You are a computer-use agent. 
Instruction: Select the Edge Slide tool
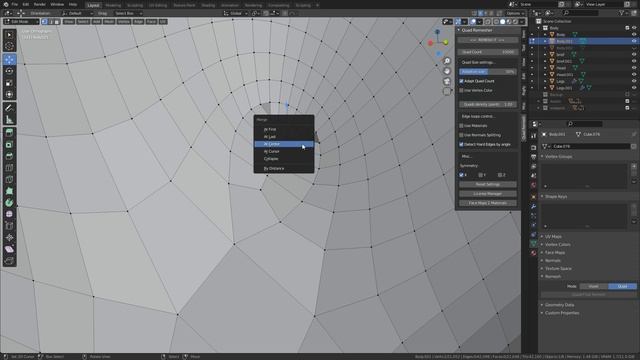[x=9, y=226]
